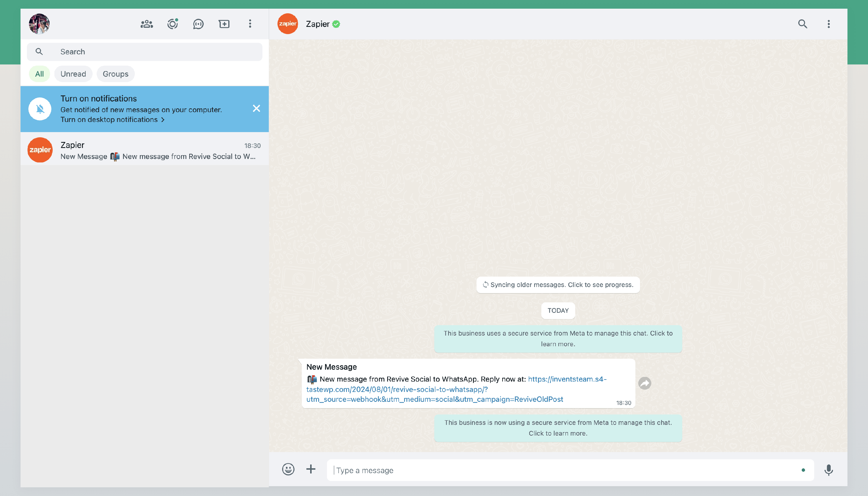The height and width of the screenshot is (496, 868).
Task: Click the attach plus icon
Action: click(310, 469)
